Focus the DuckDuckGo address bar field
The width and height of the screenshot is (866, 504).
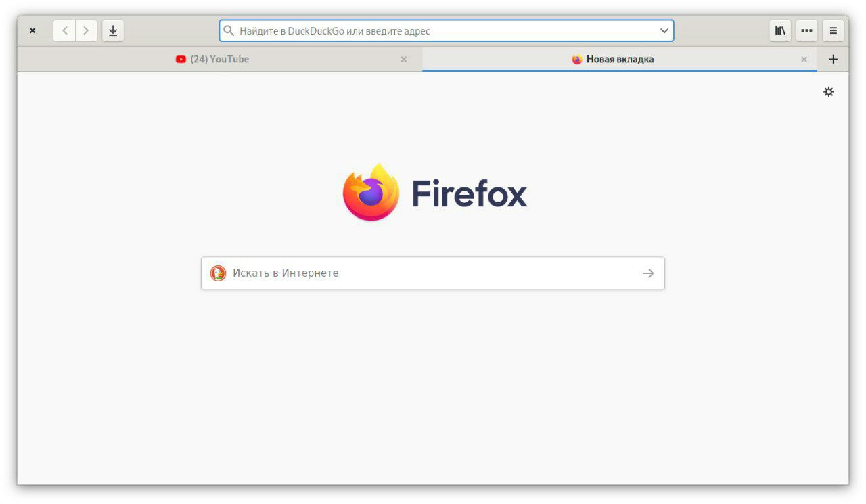[447, 30]
